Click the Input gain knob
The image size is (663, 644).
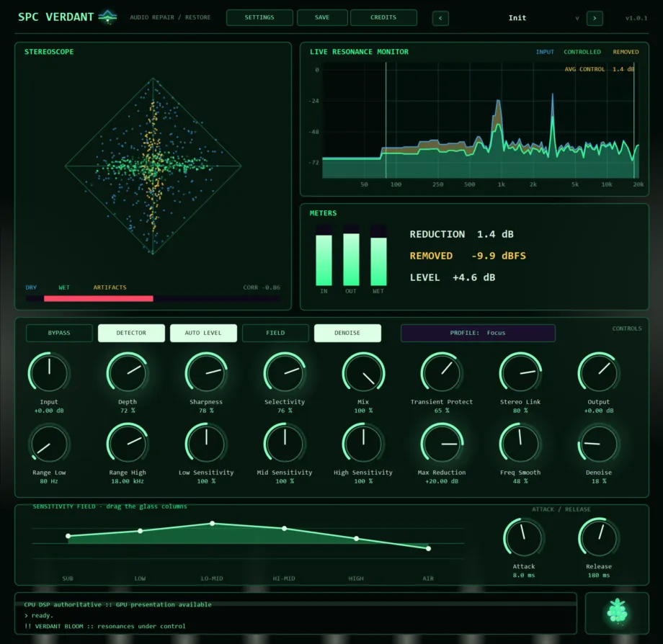click(49, 372)
